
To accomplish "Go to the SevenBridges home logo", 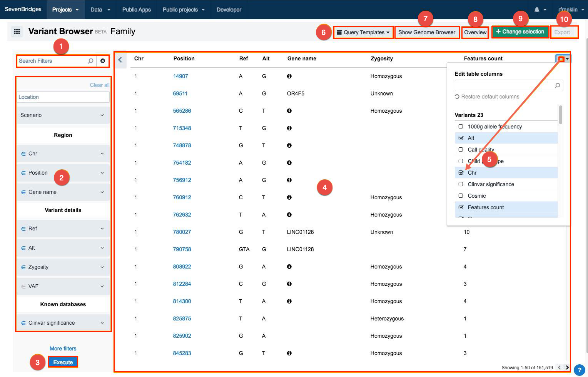I will (x=23, y=9).
